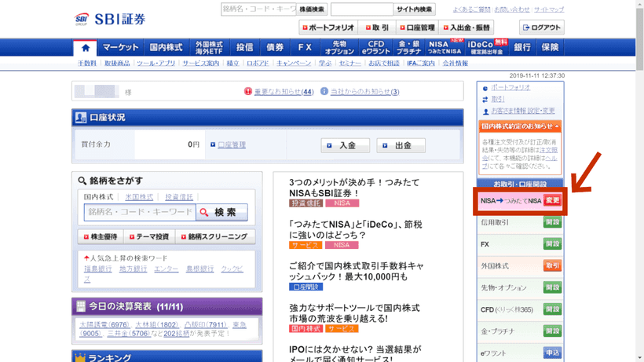Click the 株価検索 button
The width and height of the screenshot is (644, 362).
[x=312, y=9]
